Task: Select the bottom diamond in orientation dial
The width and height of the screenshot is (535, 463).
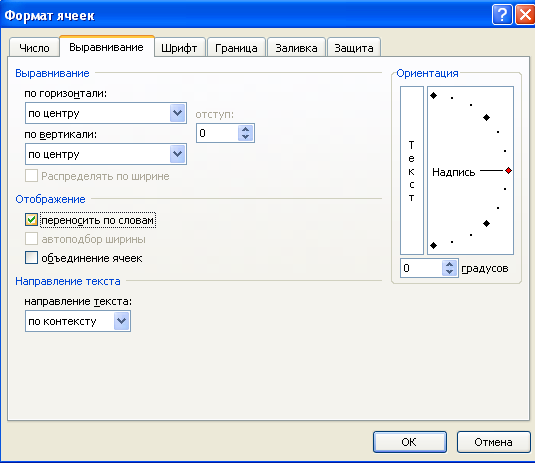Action: tap(433, 245)
